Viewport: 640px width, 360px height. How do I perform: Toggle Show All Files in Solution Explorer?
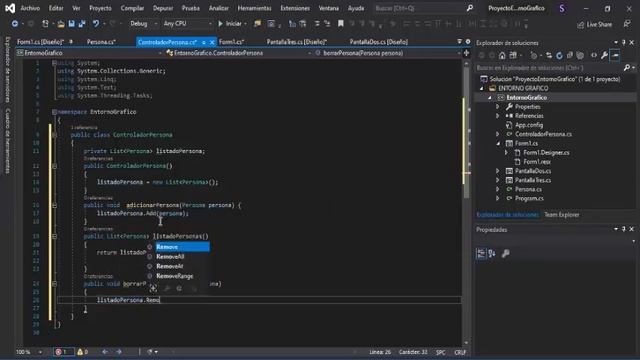tap(580, 55)
